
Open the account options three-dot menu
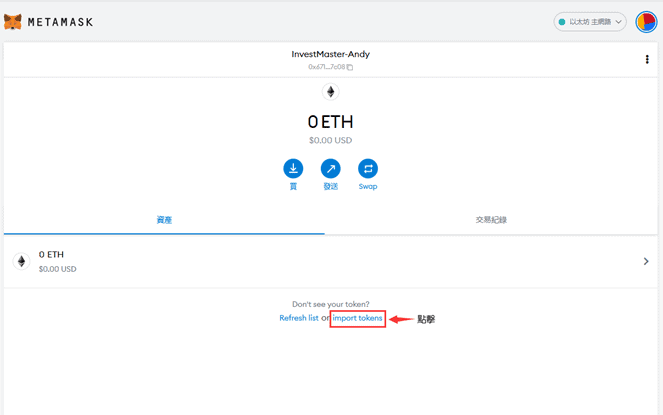(647, 59)
